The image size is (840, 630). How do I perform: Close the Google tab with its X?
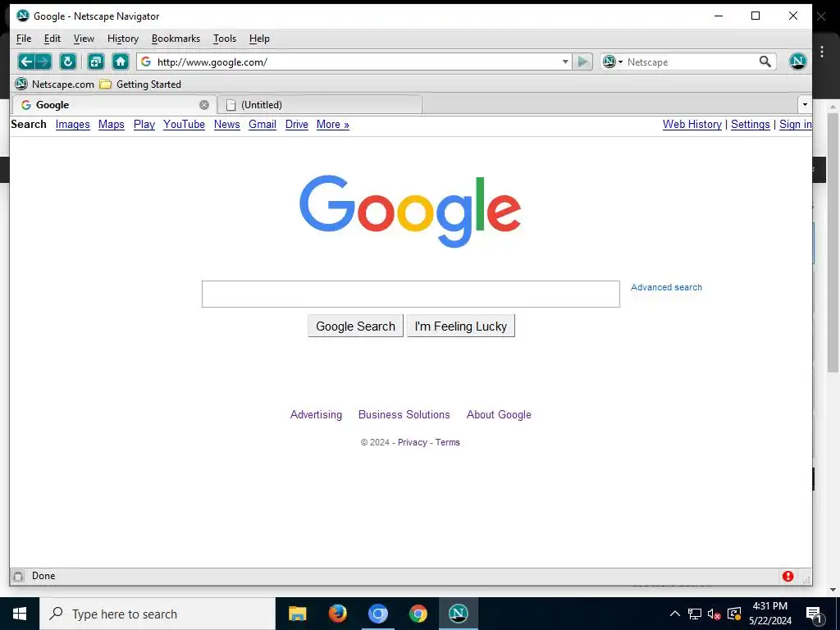coord(204,105)
